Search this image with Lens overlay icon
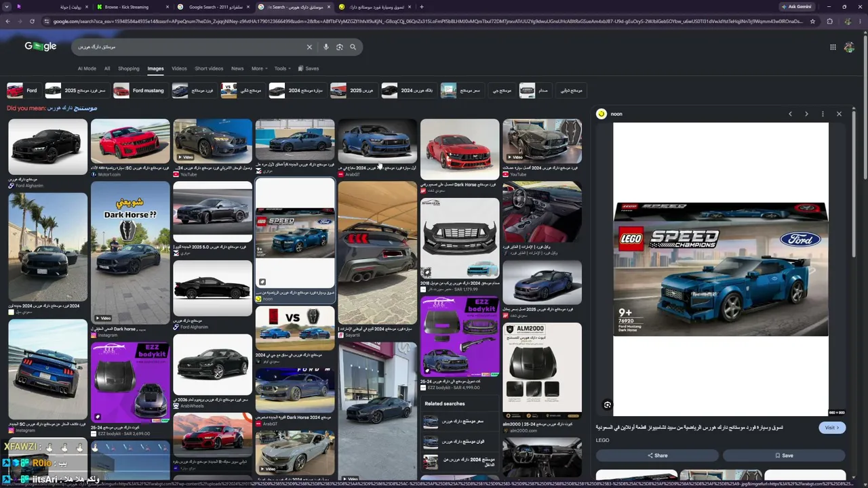Viewport: 868px width, 488px height. coord(608,405)
